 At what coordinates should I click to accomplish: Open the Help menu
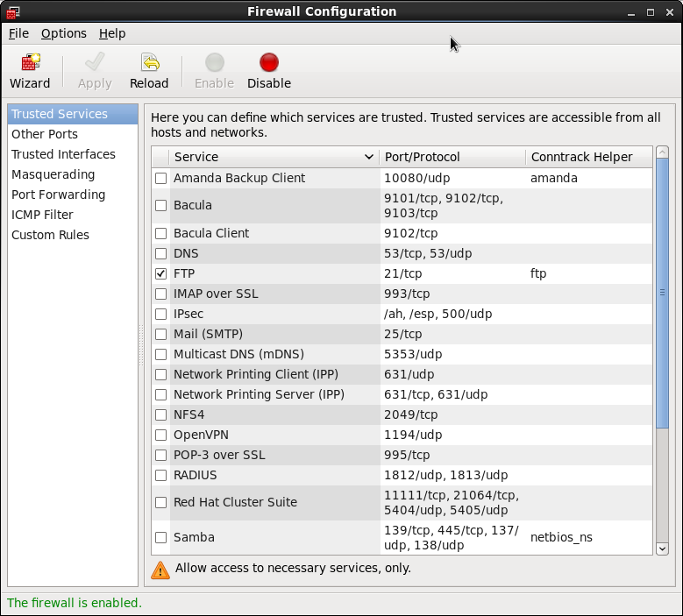(112, 33)
